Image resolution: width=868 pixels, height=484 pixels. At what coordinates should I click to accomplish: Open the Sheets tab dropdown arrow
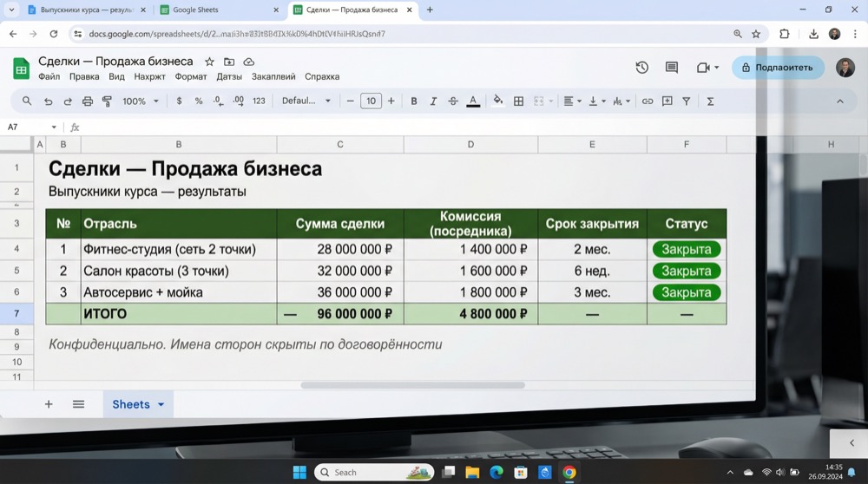point(161,404)
